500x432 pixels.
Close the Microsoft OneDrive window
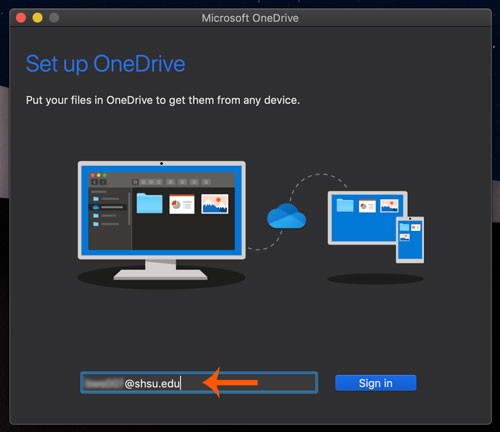click(x=21, y=18)
